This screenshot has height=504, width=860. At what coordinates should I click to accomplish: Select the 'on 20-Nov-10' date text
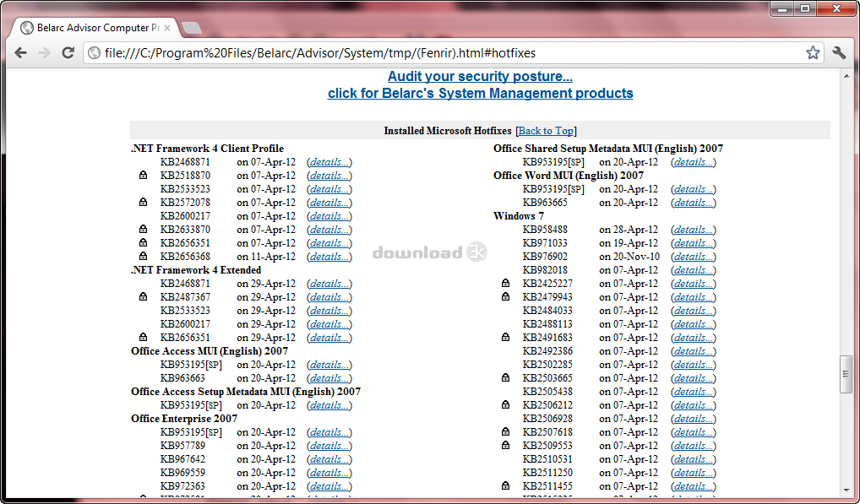629,257
